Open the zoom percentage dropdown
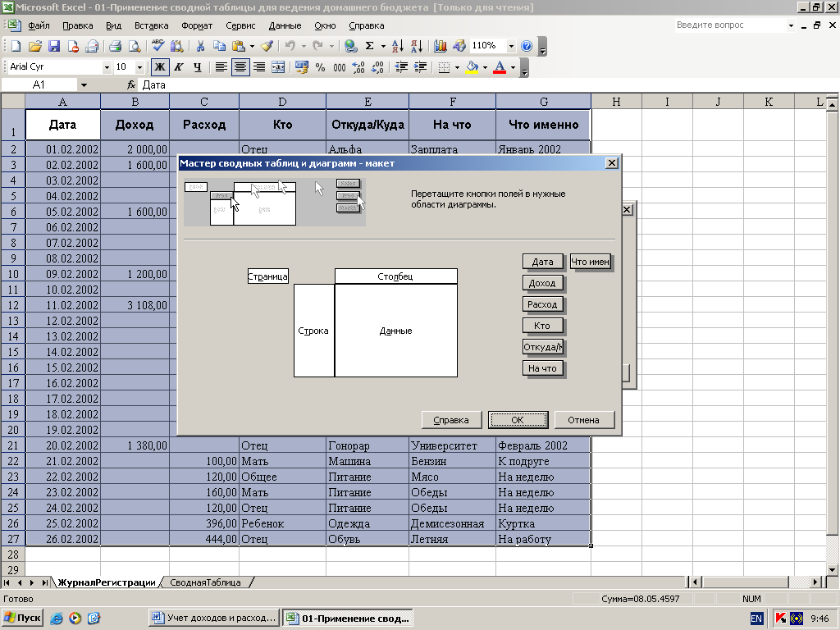 pyautogui.click(x=511, y=46)
